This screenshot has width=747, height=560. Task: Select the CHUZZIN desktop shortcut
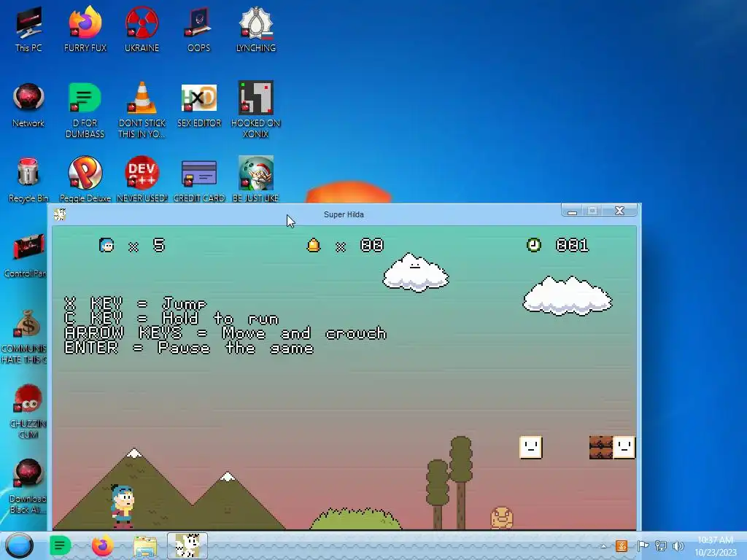(28, 411)
